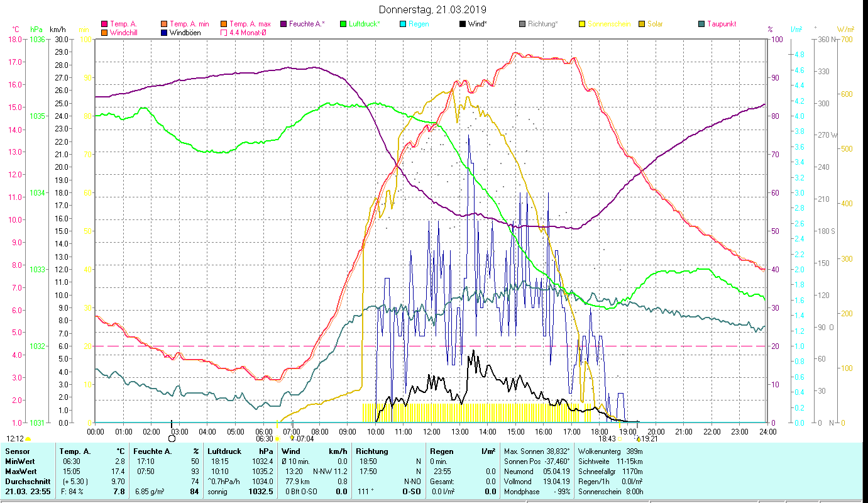Click the Gesamt: rain total label
Image resolution: width=868 pixels, height=503 pixels.
(x=441, y=481)
